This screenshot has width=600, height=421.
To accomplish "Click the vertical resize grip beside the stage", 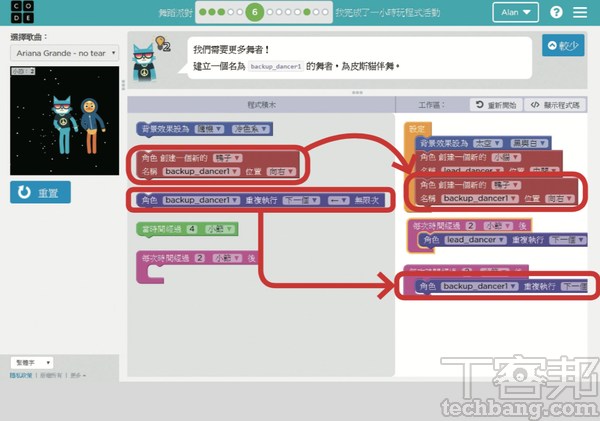I will coord(123,85).
